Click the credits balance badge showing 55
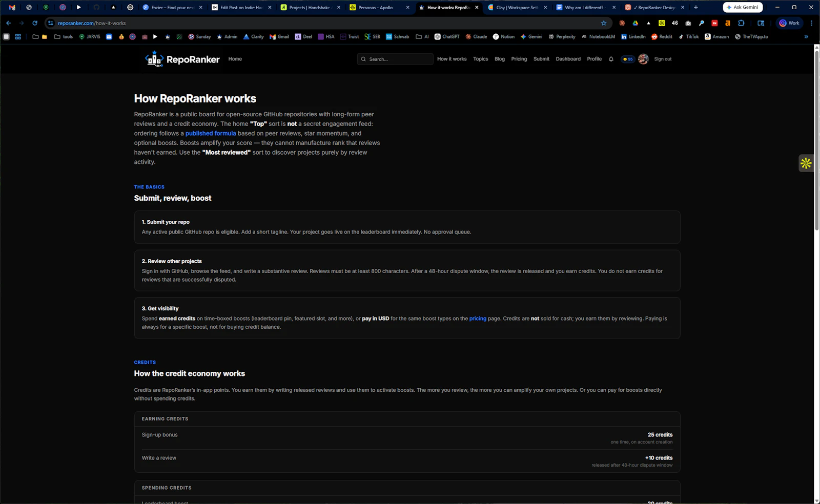This screenshot has height=504, width=820. coord(628,59)
